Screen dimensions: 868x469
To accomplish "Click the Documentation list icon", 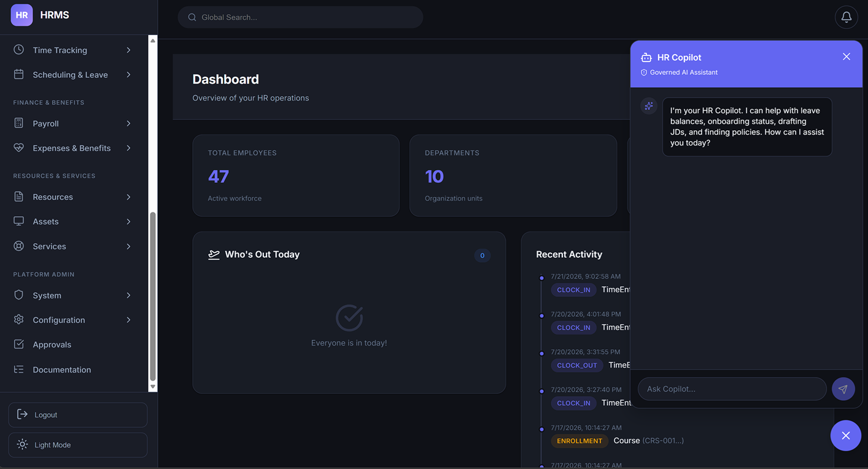I will (x=19, y=370).
